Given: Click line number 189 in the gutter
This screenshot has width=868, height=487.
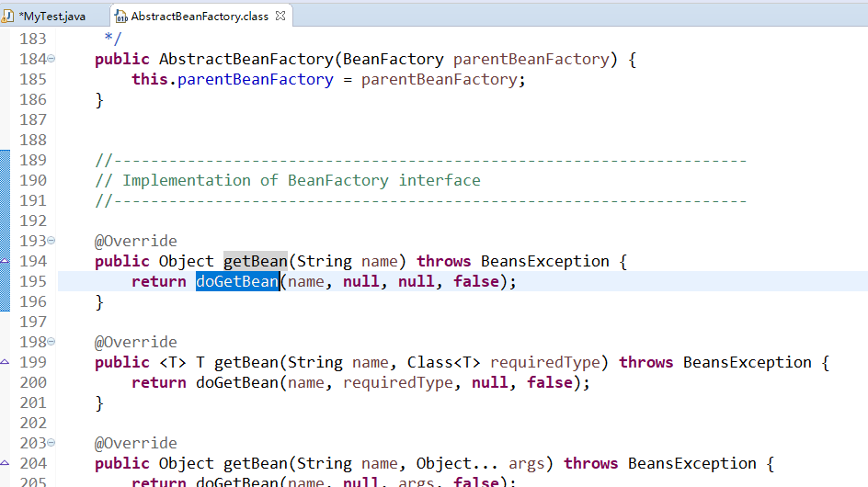Looking at the screenshot, I should [x=33, y=160].
